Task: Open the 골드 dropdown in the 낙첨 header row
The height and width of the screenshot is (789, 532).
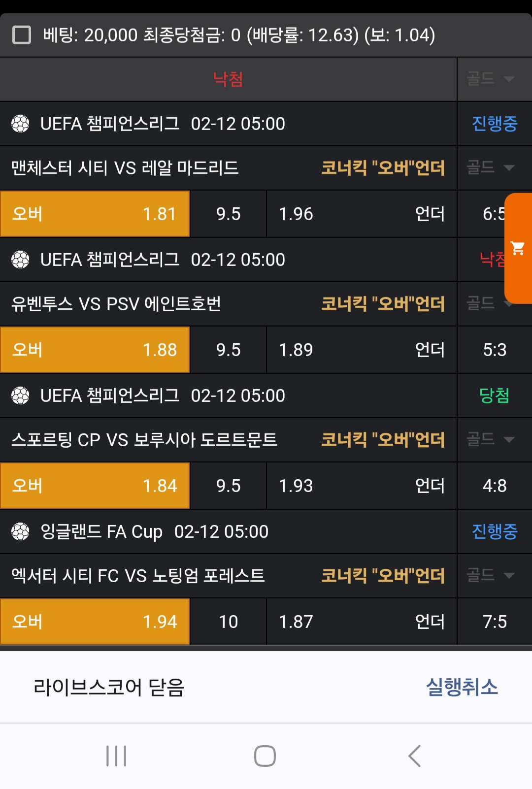Action: 491,79
